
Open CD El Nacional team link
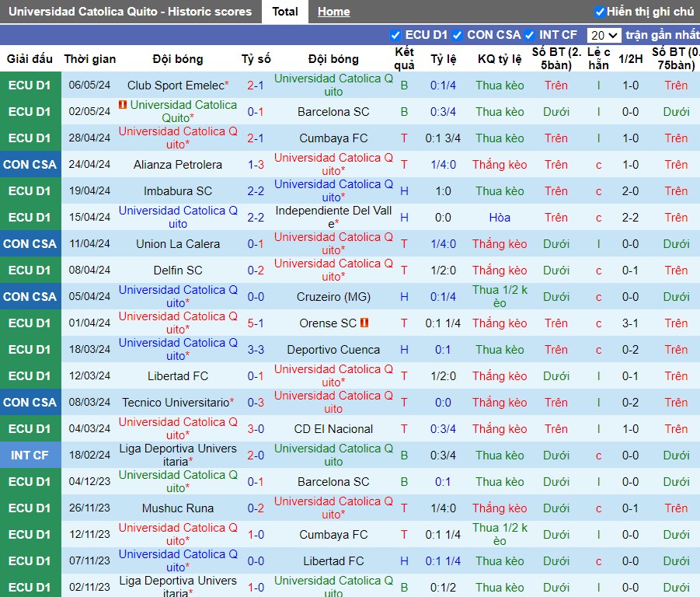(333, 428)
